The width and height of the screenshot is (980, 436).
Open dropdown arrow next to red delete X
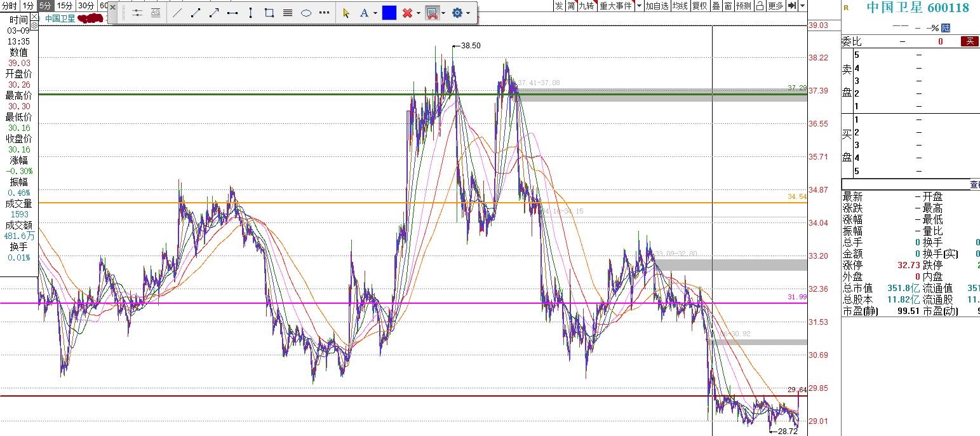tap(419, 13)
